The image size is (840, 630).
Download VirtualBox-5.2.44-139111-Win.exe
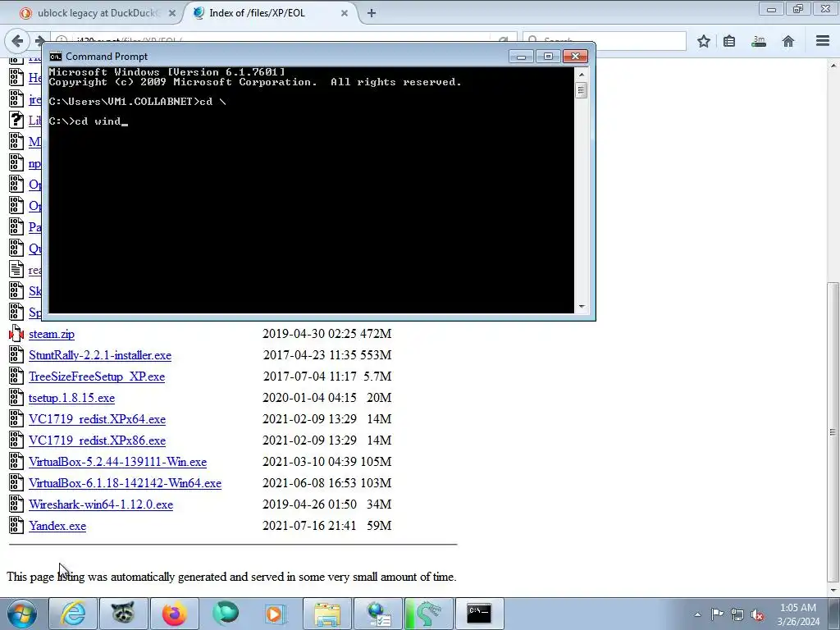pyautogui.click(x=118, y=462)
